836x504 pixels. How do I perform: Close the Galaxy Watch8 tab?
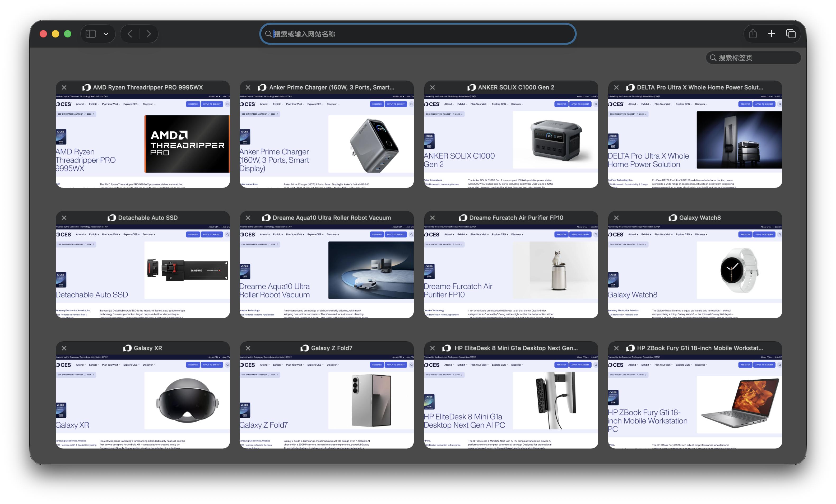pyautogui.click(x=616, y=218)
